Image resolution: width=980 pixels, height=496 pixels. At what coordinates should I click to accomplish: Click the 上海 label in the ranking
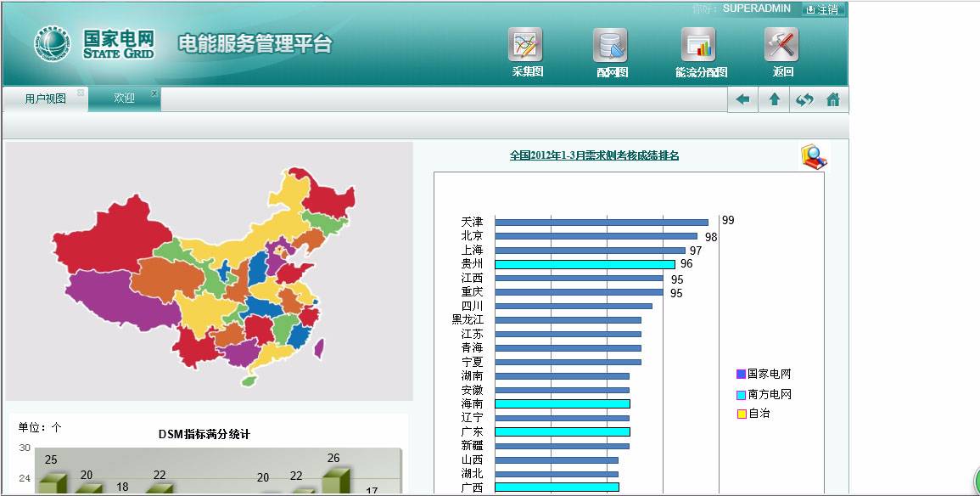point(472,251)
